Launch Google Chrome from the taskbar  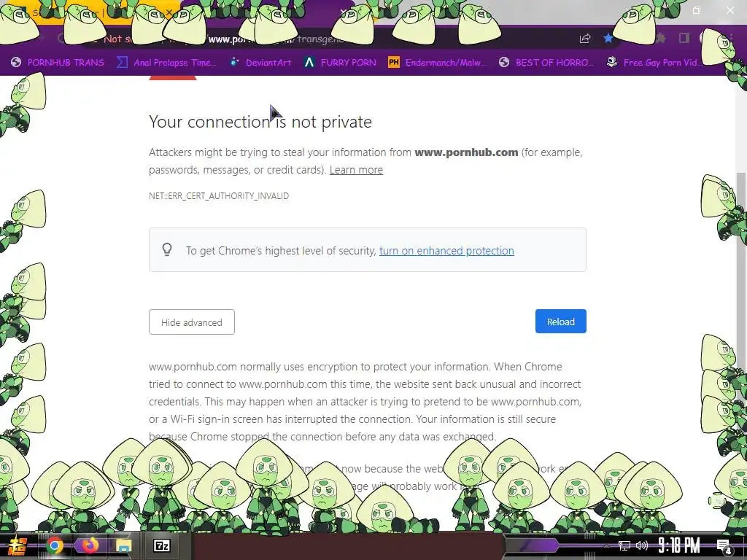coord(54,545)
